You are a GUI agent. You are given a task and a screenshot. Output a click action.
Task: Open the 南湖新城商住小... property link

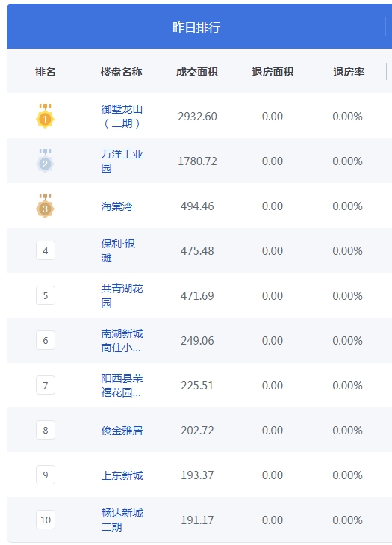pyautogui.click(x=122, y=340)
